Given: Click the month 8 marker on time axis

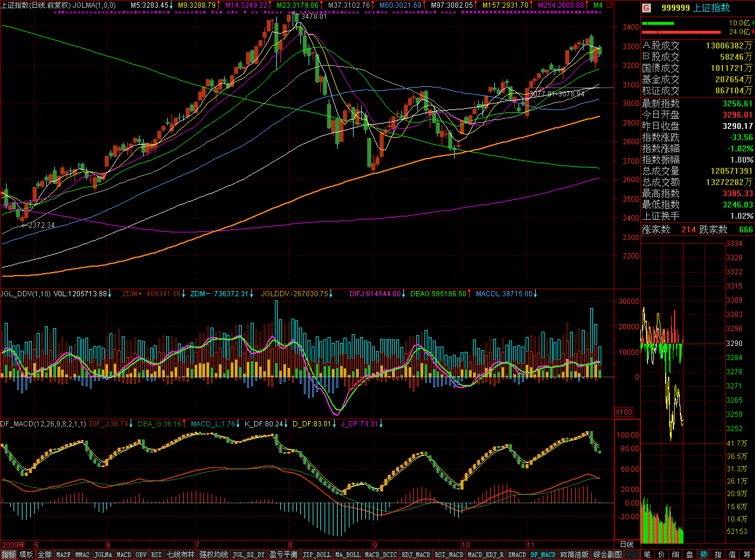Looking at the screenshot, I should point(290,544).
